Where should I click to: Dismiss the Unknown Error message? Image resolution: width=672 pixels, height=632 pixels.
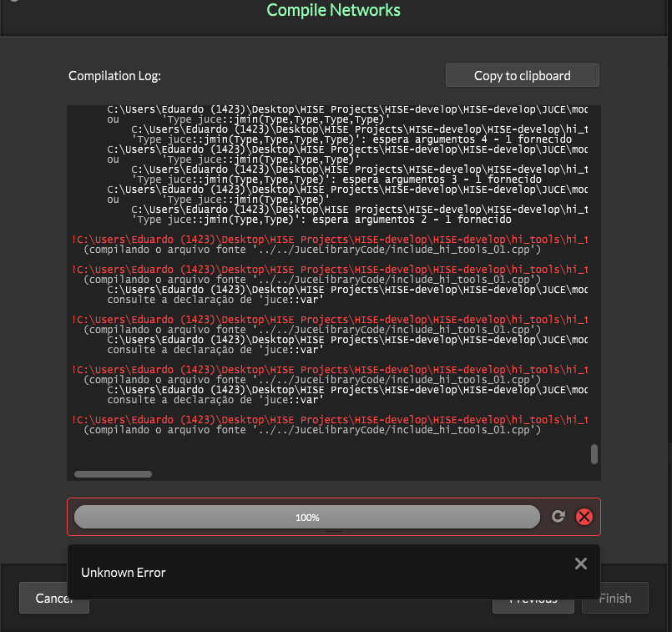(581, 564)
